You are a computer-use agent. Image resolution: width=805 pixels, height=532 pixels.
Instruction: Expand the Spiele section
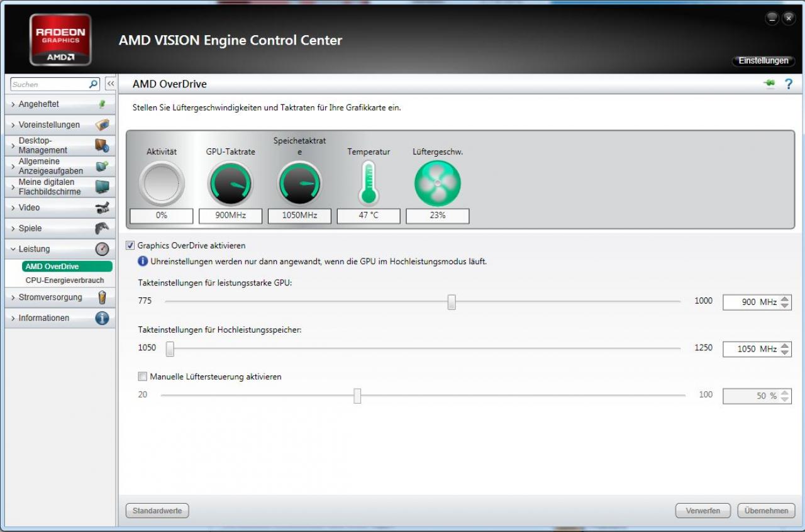click(60, 228)
